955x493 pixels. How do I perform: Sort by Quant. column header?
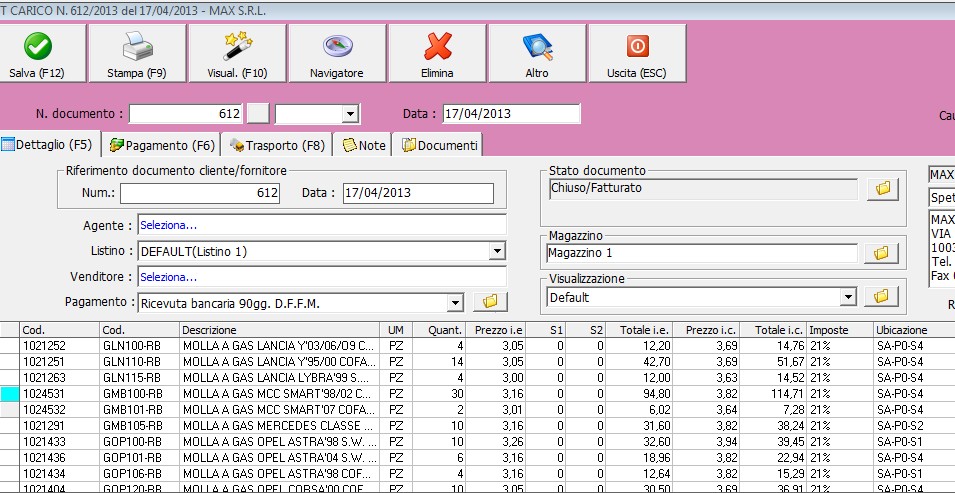coord(439,330)
